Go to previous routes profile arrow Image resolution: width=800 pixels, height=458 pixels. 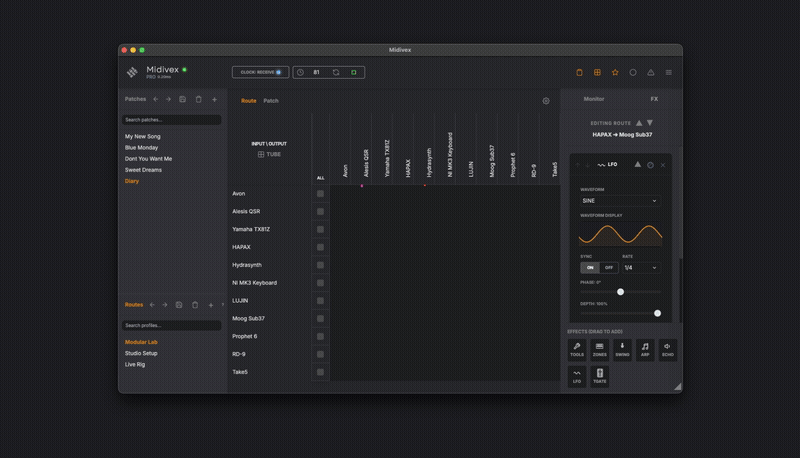pos(152,305)
